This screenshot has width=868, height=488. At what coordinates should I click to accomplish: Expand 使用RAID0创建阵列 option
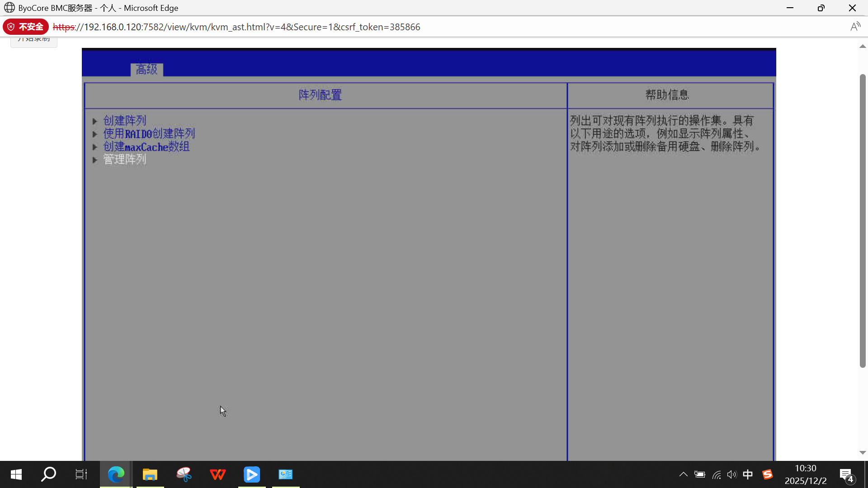149,134
